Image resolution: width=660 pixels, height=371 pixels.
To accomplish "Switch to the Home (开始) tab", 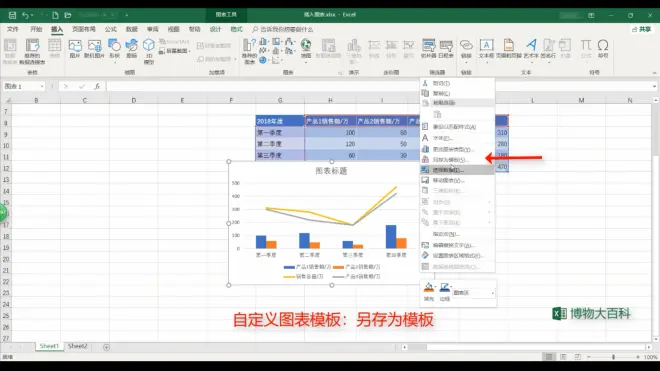I will coord(36,29).
